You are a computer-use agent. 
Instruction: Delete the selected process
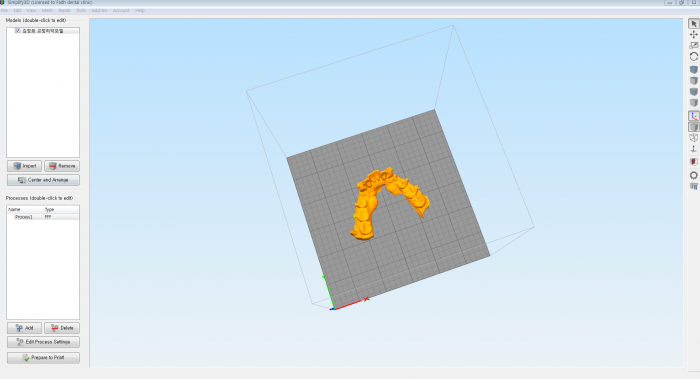62,328
